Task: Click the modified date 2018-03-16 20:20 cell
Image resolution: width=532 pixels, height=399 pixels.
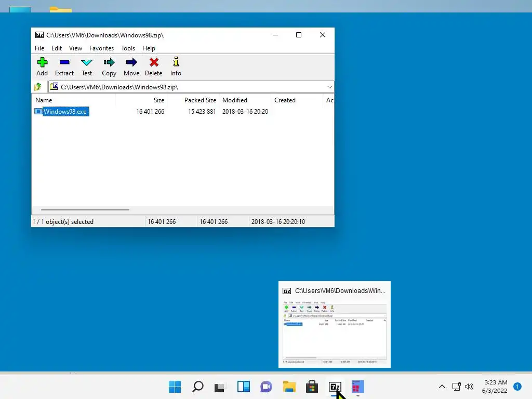Action: (245, 112)
